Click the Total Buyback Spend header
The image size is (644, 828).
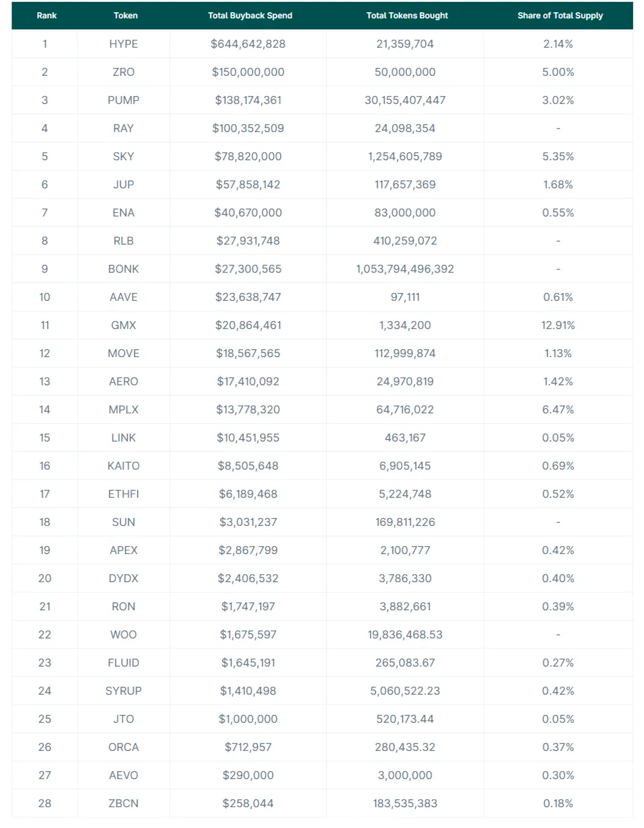pos(250,16)
